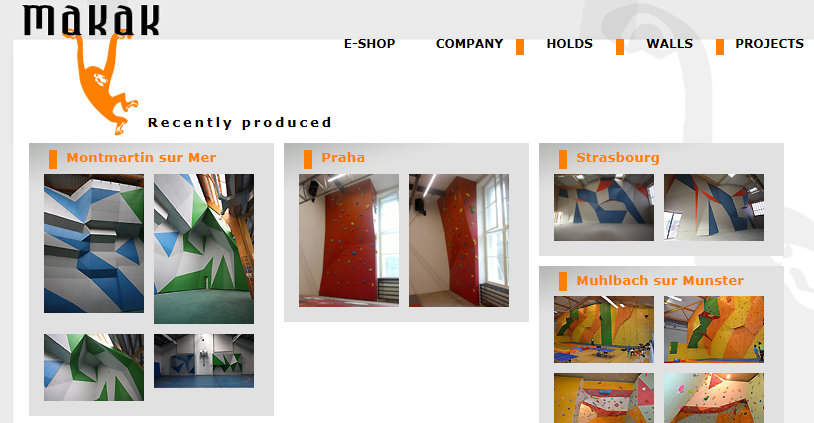View first Muhlbach orange wall photo

(x=604, y=330)
